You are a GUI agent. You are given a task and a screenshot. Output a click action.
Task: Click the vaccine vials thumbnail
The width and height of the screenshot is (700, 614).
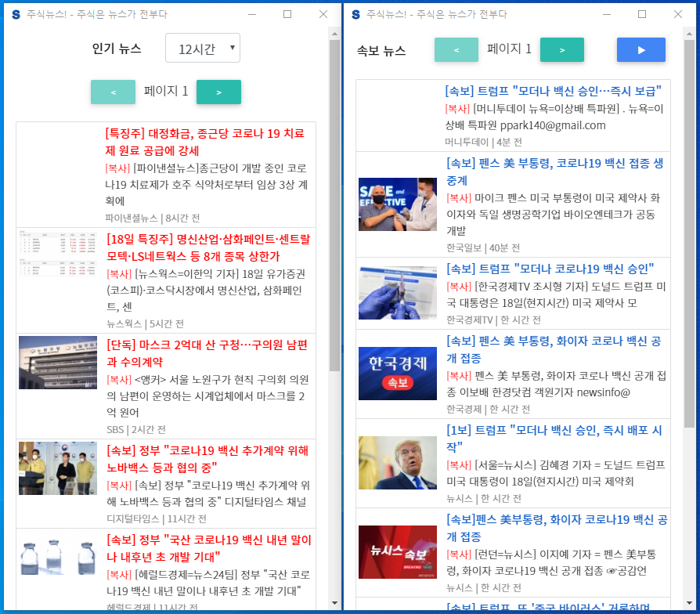58,558
